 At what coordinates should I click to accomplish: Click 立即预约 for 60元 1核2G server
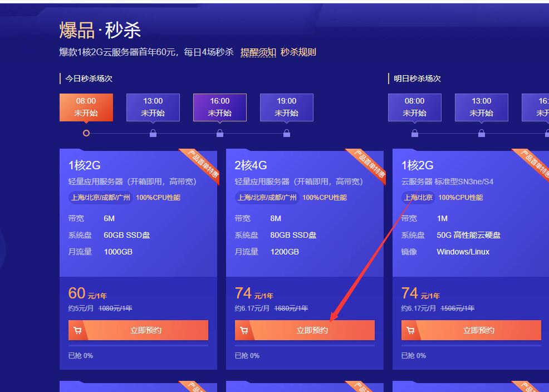[x=138, y=330]
